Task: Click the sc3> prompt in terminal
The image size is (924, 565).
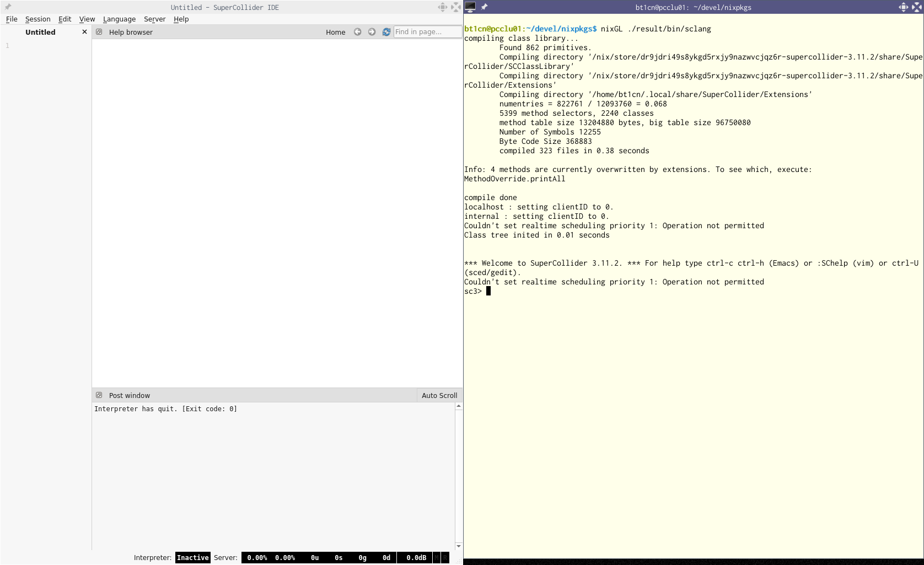Action: (x=473, y=291)
